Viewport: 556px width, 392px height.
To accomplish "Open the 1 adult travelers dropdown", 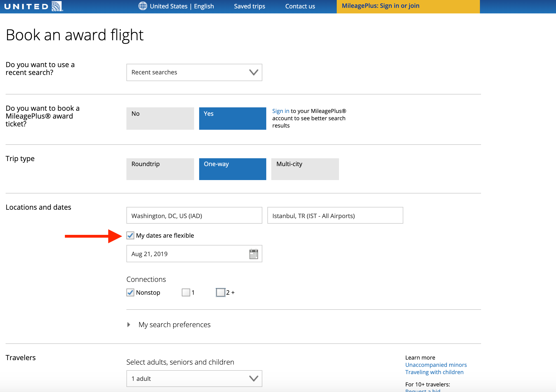I will tap(194, 379).
